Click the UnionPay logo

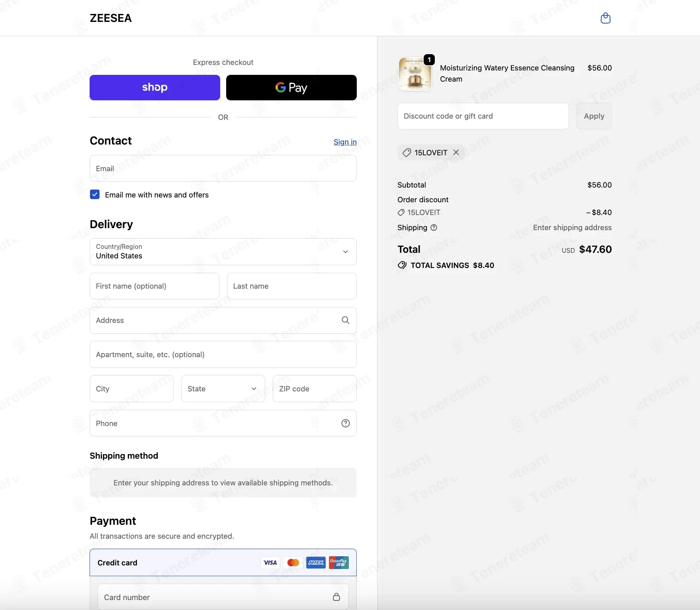[339, 563]
